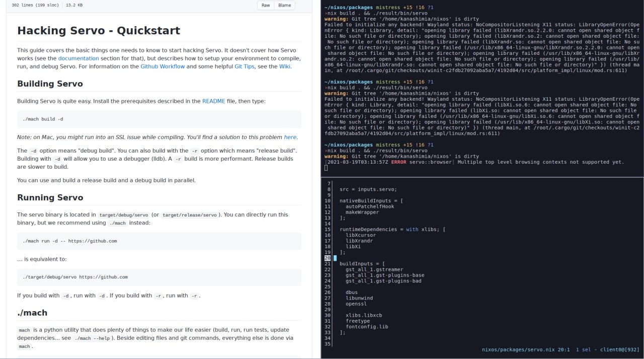Click 'libXcursor' on line 16
644x359 pixels.
coord(361,235)
